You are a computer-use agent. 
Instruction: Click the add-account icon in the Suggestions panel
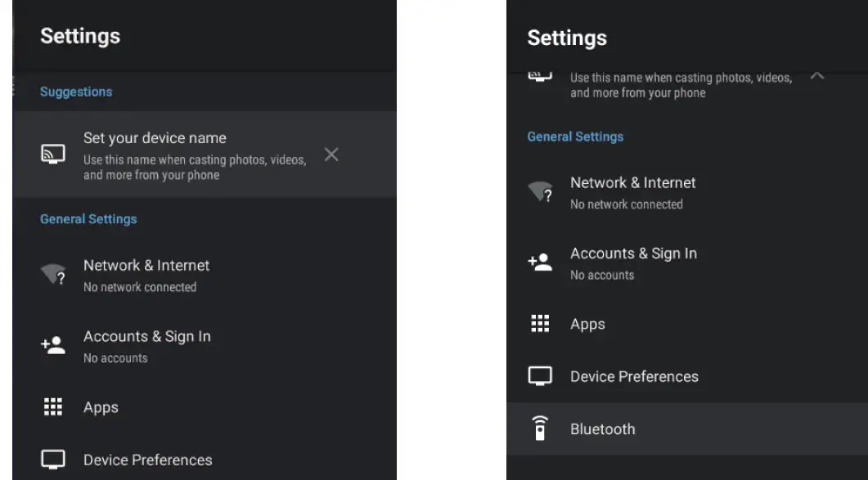click(53, 346)
